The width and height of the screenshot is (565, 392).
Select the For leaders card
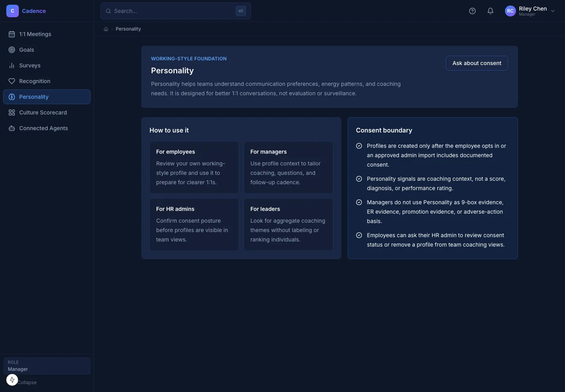coord(288,225)
